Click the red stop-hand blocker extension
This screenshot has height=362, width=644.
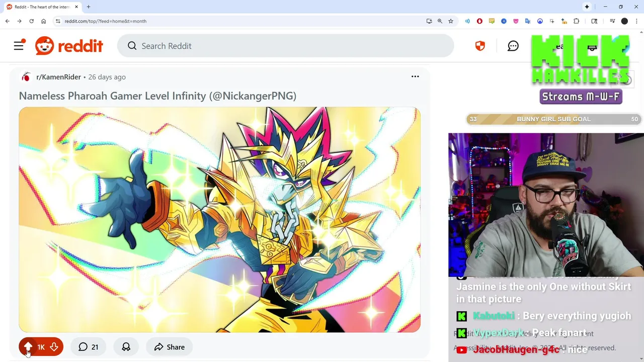(x=479, y=21)
